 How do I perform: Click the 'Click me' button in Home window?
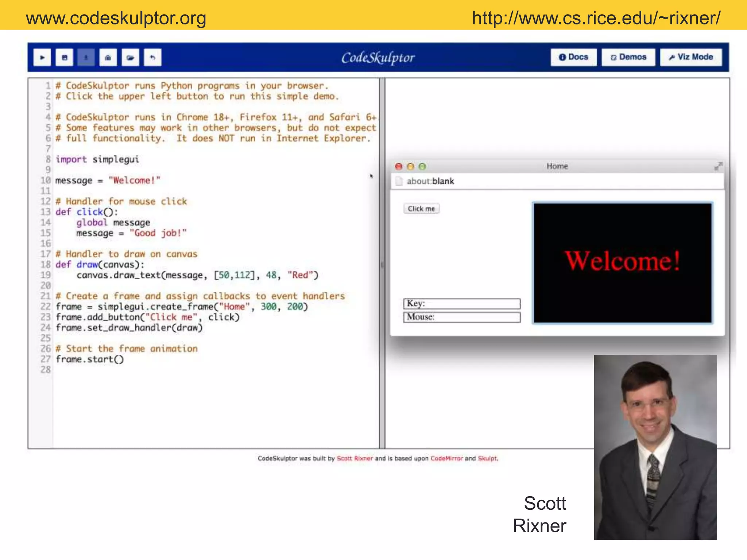pos(421,209)
